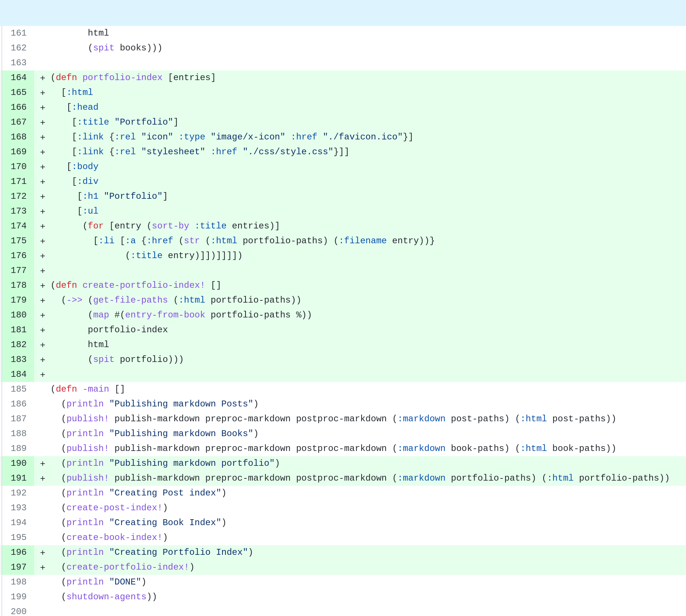686x616 pixels.
Task: Click "Publishing markdown Books" string on line 188
Action: coord(181,434)
